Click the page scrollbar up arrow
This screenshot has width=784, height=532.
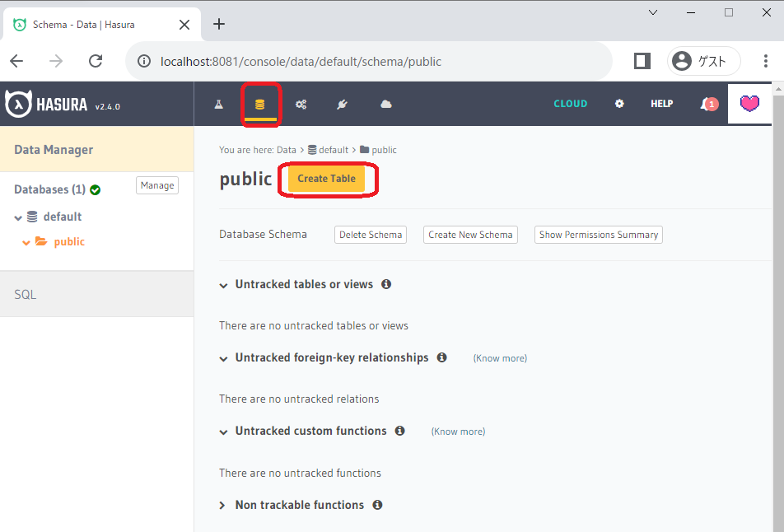point(778,89)
